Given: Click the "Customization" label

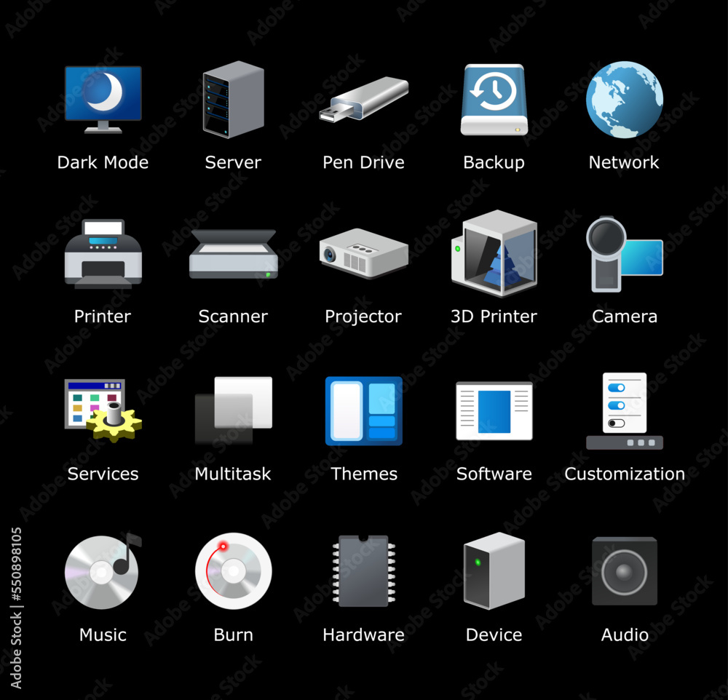Looking at the screenshot, I should 625,474.
